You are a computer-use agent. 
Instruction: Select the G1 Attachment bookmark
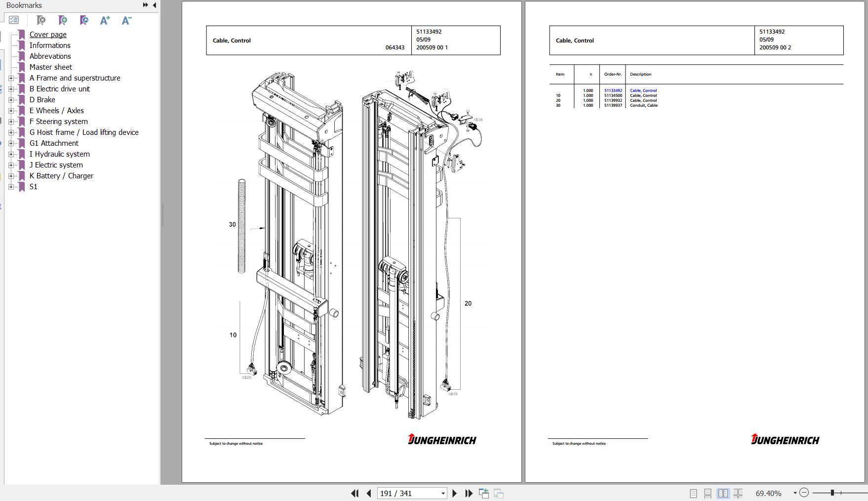point(54,143)
